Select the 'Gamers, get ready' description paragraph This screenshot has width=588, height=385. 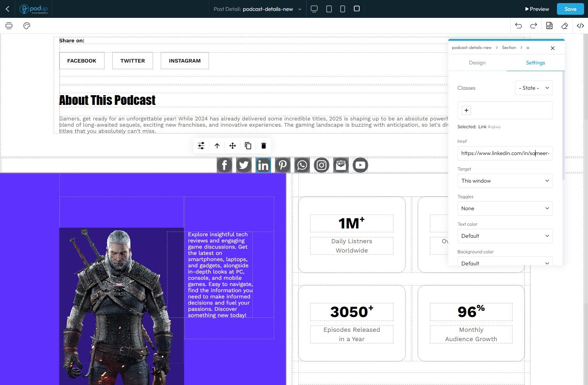(254, 125)
